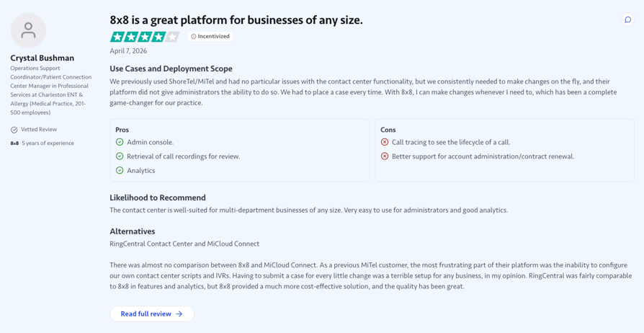Click green check icon next to Analytics
The height and width of the screenshot is (333, 644).
point(120,170)
